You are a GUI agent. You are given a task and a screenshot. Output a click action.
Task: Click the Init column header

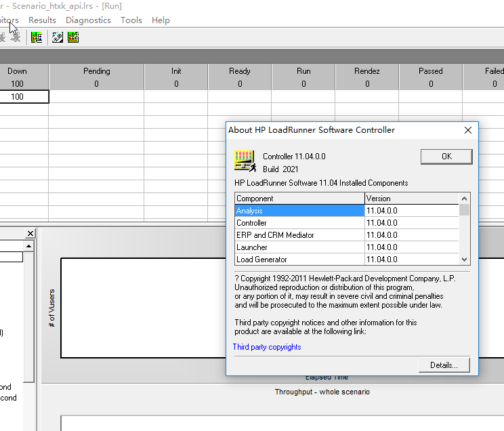point(176,77)
